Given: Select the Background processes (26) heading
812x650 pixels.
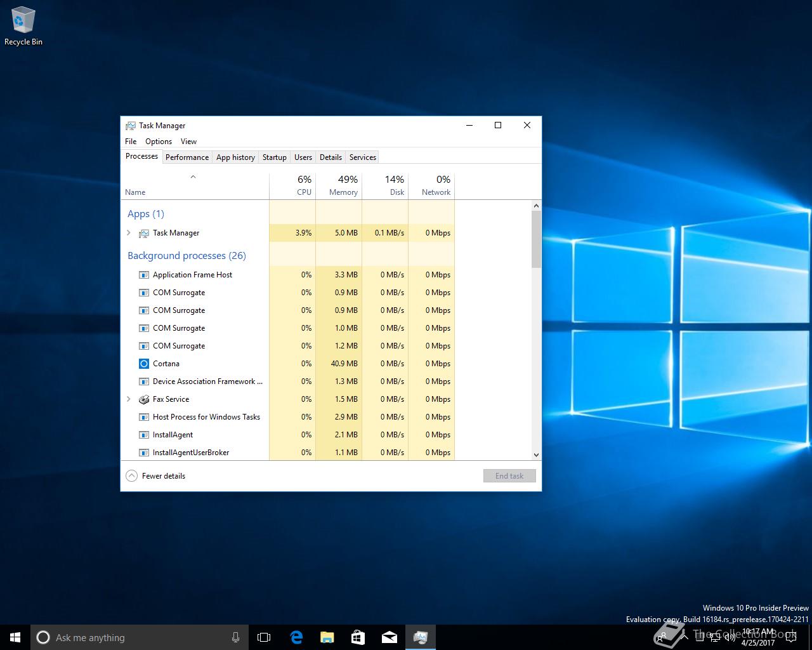Looking at the screenshot, I should 187,256.
